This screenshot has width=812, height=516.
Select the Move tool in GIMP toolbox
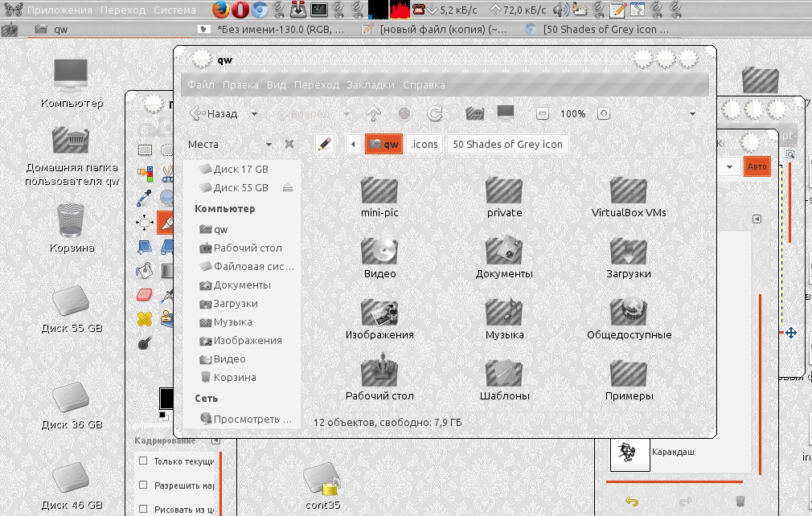145,223
